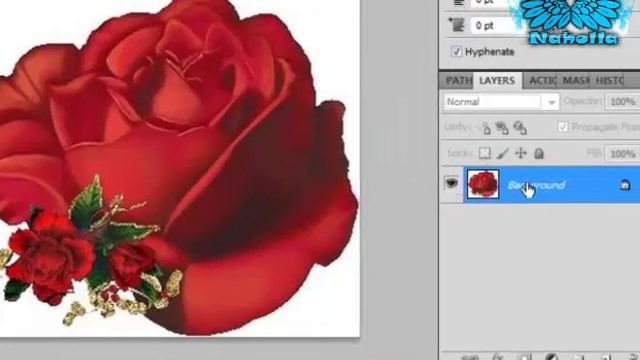Viewport: 640px width, 360px height.
Task: Click the lock icon on Background layer
Action: click(x=625, y=185)
